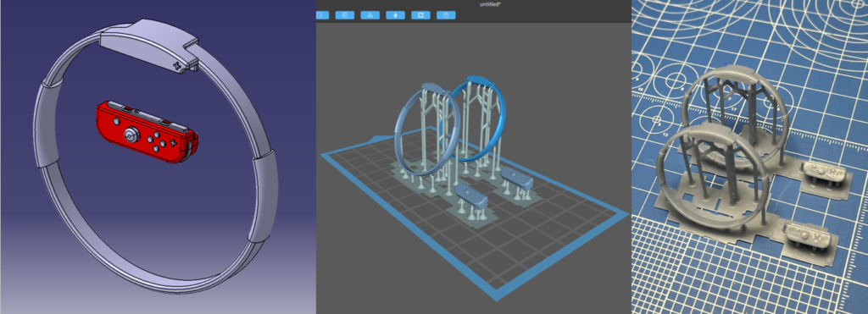Click the hollow square frame toolbar button
This screenshot has height=314, width=868.
tap(420, 15)
